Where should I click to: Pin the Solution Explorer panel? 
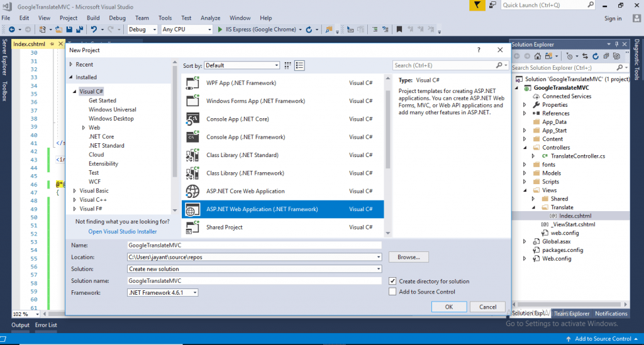pyautogui.click(x=616, y=45)
